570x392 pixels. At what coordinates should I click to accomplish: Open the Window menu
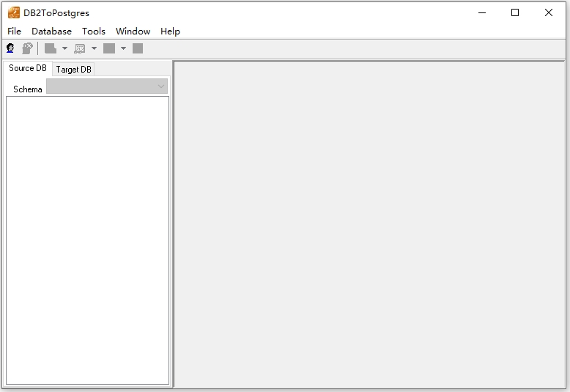pos(133,32)
